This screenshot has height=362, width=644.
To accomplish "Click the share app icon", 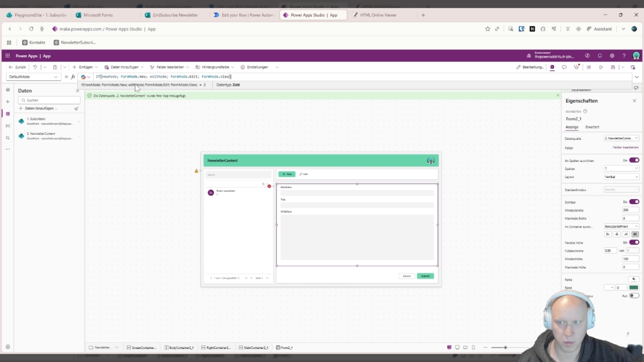I will [x=589, y=67].
